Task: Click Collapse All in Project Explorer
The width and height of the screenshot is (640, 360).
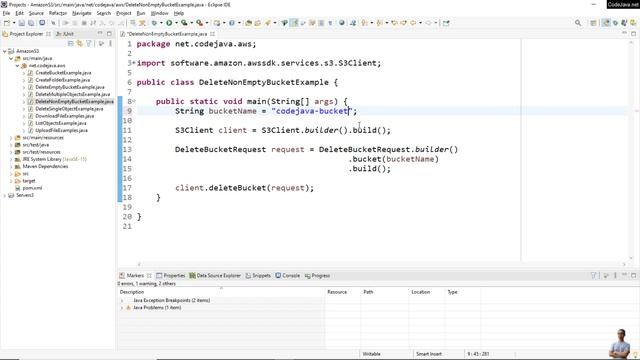Action: coord(71,43)
